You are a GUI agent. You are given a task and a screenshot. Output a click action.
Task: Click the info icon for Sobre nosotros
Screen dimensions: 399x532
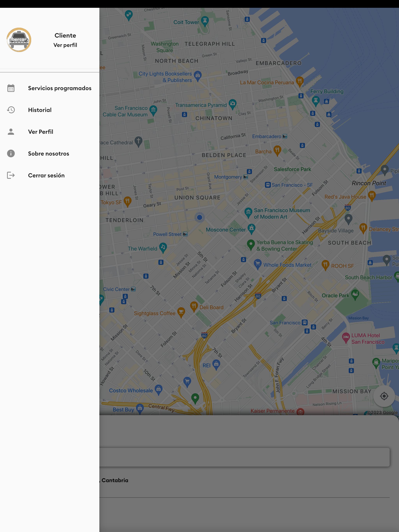pyautogui.click(x=11, y=153)
